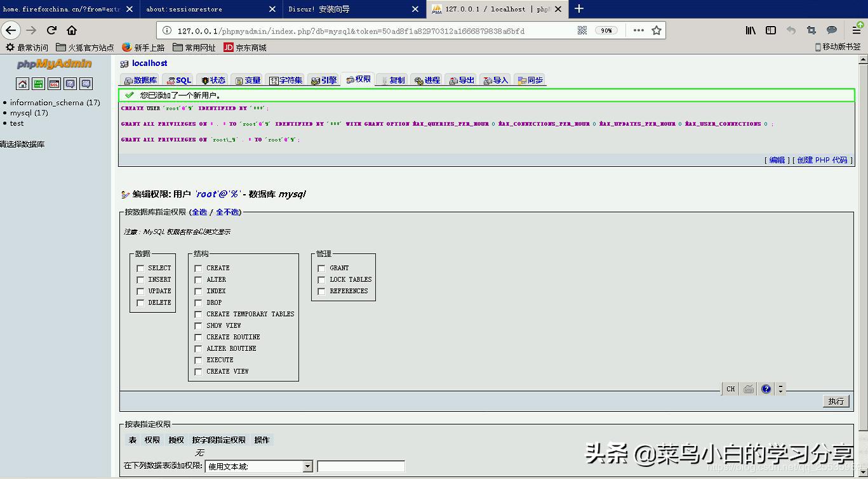Tick the UPDATE privilege checkbox
This screenshot has height=479, width=868.
coord(140,291)
